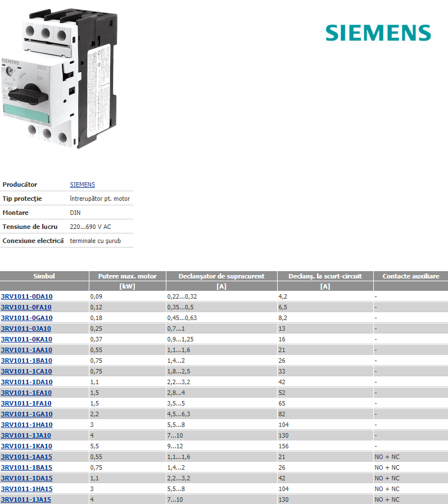Select motor power value 0,09
448x504 pixels.
coord(96,296)
